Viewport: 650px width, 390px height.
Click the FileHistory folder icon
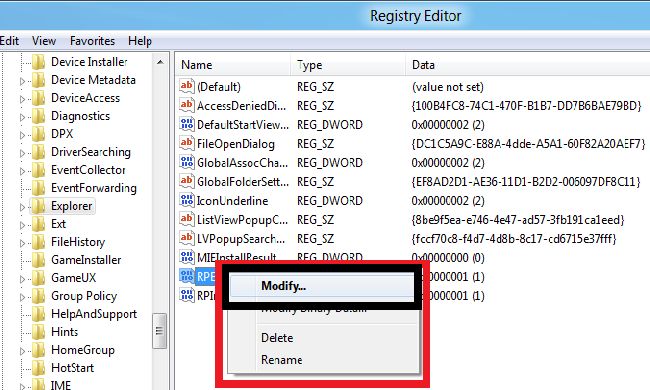pos(39,242)
